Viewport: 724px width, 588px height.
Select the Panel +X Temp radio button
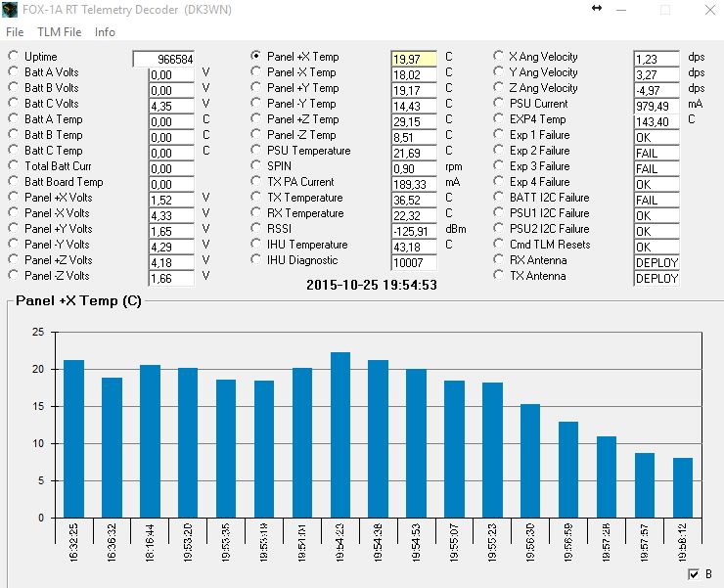(x=255, y=56)
